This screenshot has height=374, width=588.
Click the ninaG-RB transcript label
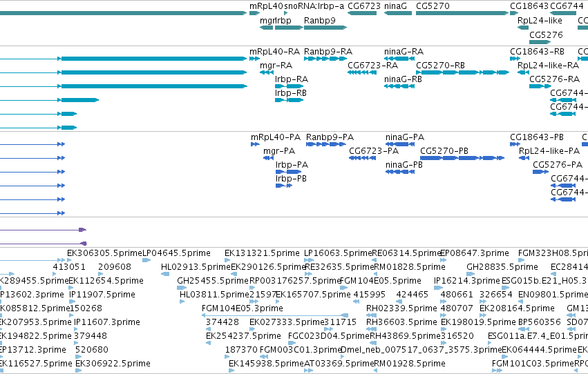[403, 79]
